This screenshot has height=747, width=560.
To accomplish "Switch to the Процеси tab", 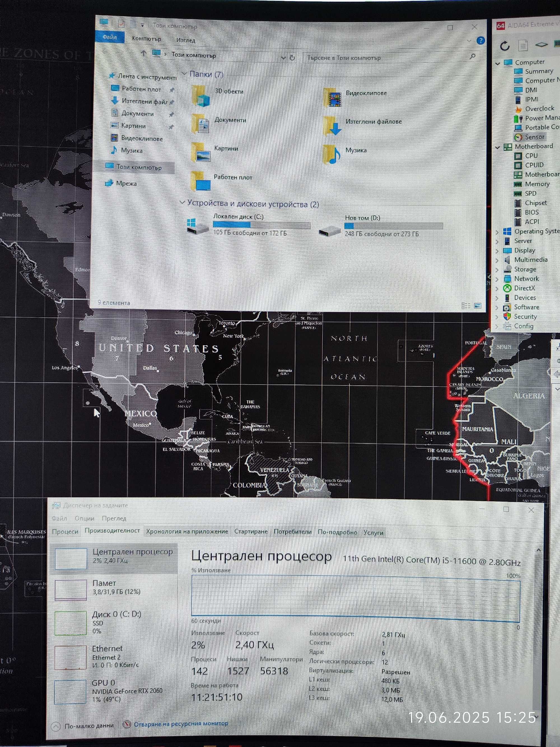I will [65, 532].
